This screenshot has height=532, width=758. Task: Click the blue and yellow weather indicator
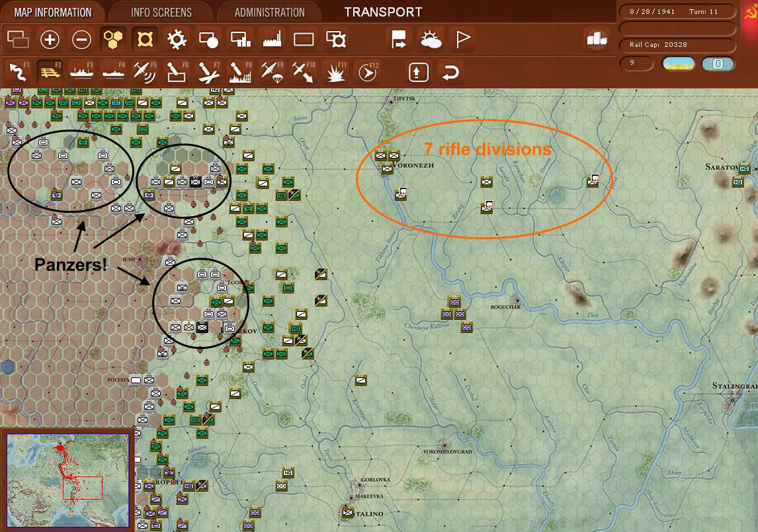[x=679, y=64]
